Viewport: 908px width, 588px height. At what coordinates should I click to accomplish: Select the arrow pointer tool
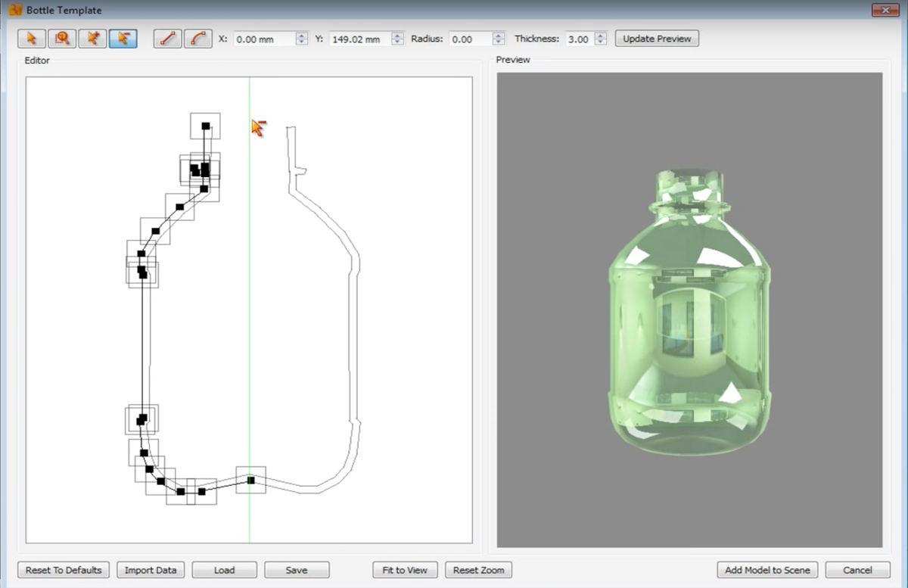33,39
